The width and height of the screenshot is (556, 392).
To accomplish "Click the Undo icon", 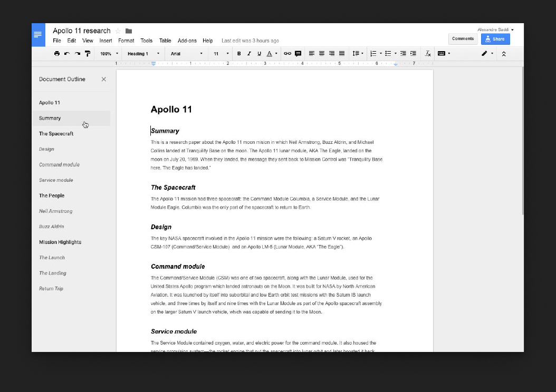I will point(67,53).
